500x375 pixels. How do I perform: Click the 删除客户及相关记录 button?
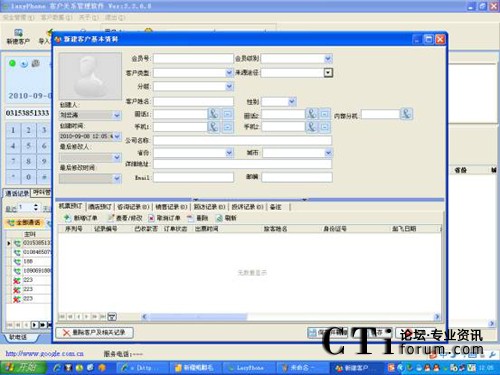click(94, 333)
